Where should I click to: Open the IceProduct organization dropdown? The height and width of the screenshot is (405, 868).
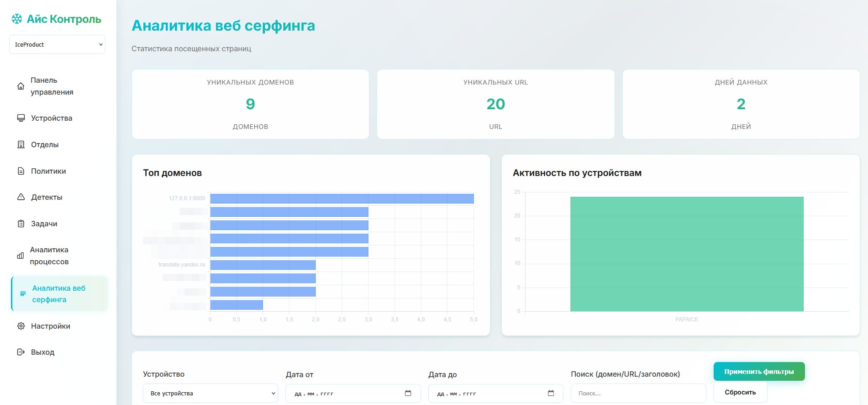tap(57, 44)
